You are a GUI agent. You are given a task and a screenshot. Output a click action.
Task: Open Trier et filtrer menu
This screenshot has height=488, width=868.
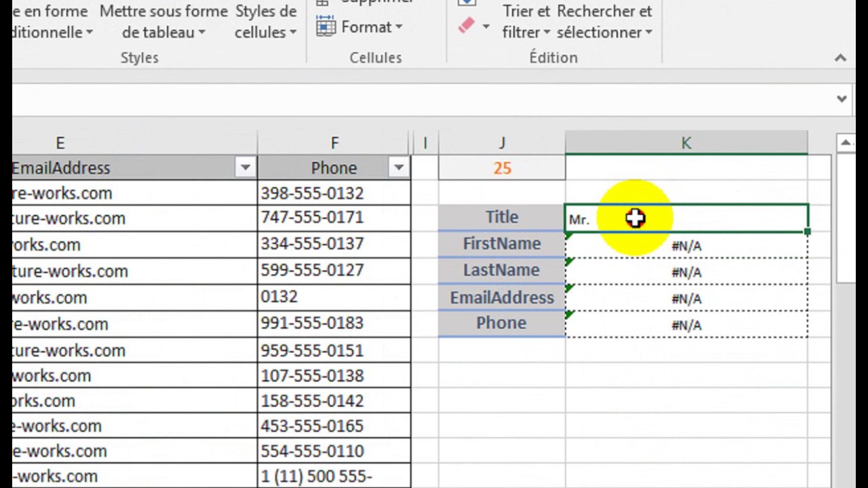tap(526, 22)
